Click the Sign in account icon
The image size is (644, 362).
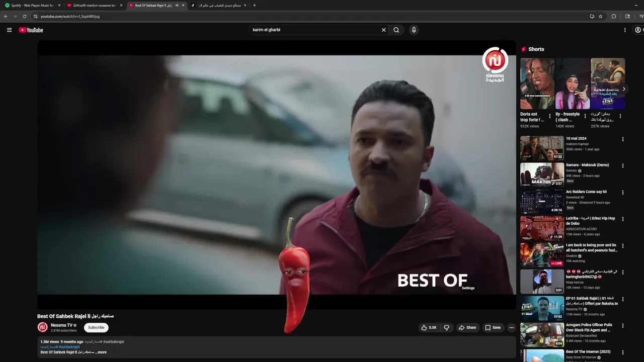click(x=638, y=30)
